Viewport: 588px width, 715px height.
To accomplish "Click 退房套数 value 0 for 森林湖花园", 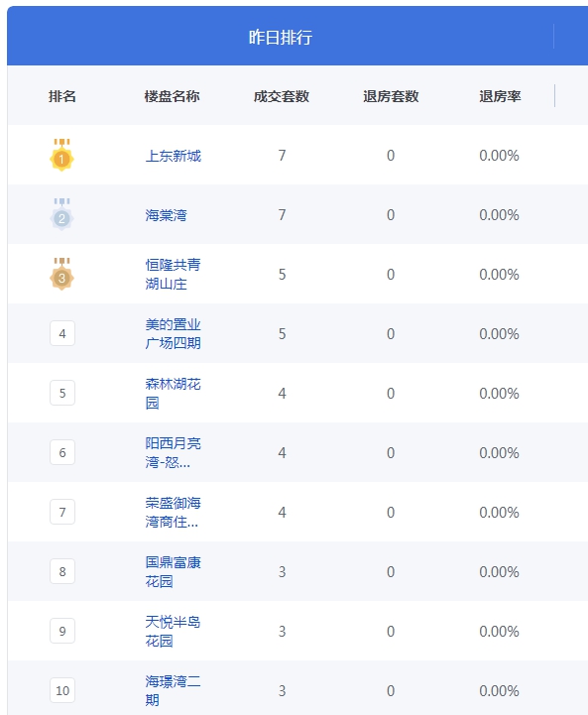I will 391,394.
